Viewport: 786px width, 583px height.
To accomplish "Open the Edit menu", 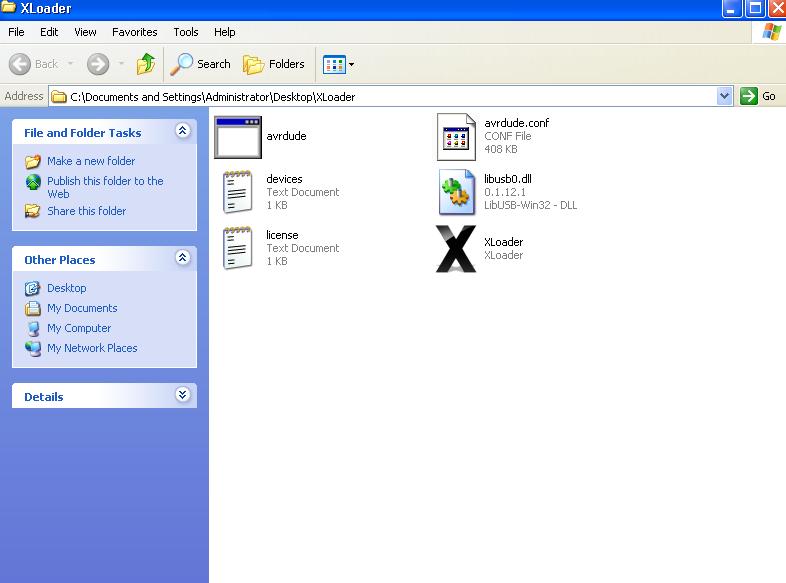I will (x=49, y=32).
